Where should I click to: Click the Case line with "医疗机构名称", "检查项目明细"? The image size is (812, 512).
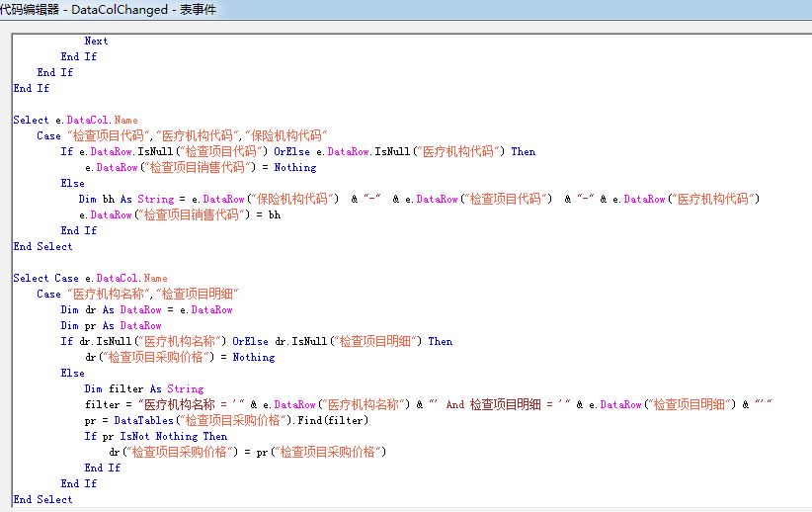tap(137, 294)
